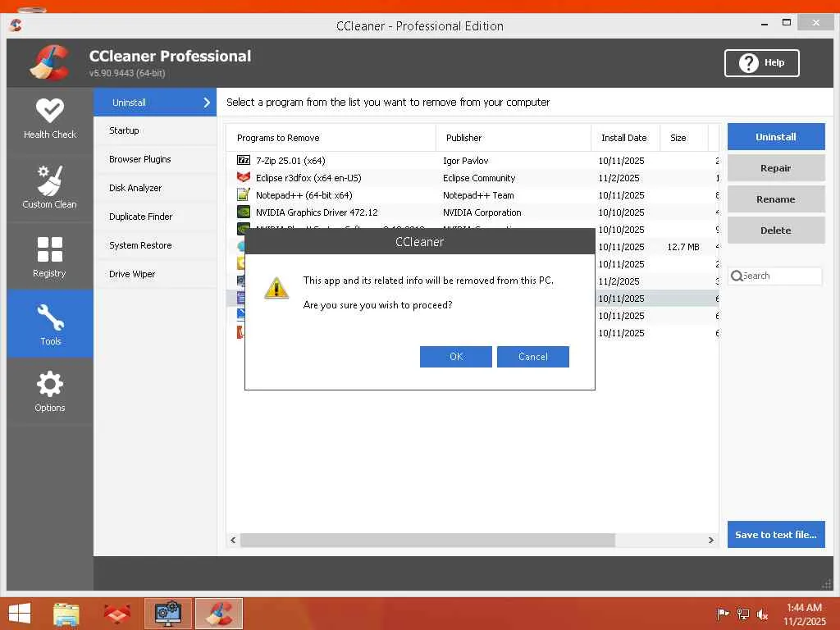Viewport: 840px width, 630px height.
Task: Click the CCleaner logo in header
Action: pyautogui.click(x=50, y=62)
